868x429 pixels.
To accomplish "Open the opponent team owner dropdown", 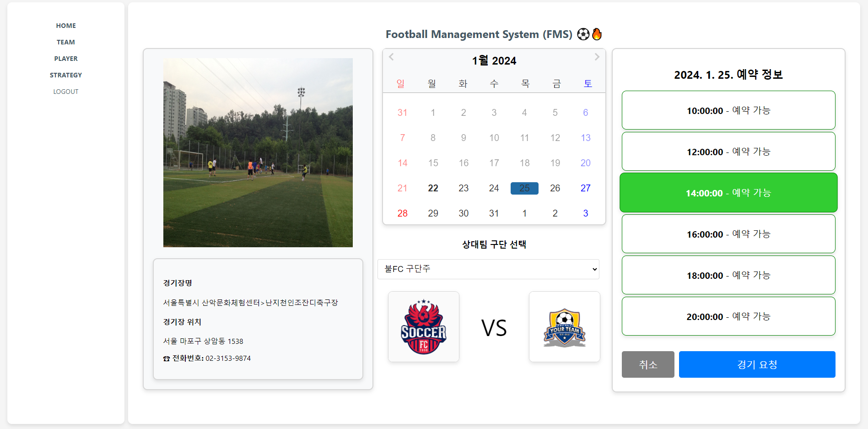I will 488,269.
